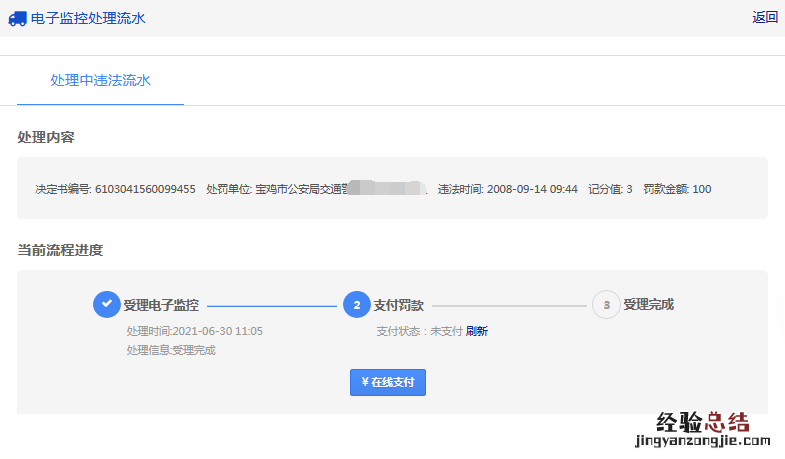Click the step 1 checkmark circle icon
Screen dimensions: 785x459
coord(106,305)
